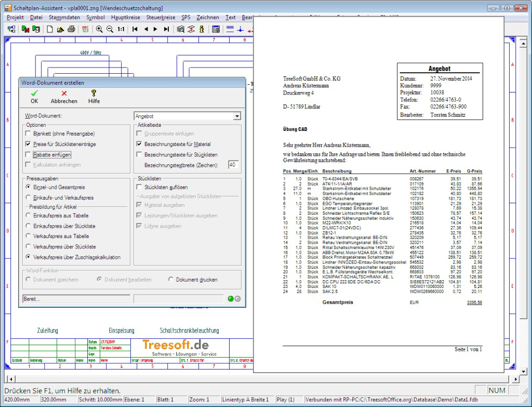Choose the Dokument drucken radio option
This screenshot has height=407, width=532.
click(x=171, y=280)
